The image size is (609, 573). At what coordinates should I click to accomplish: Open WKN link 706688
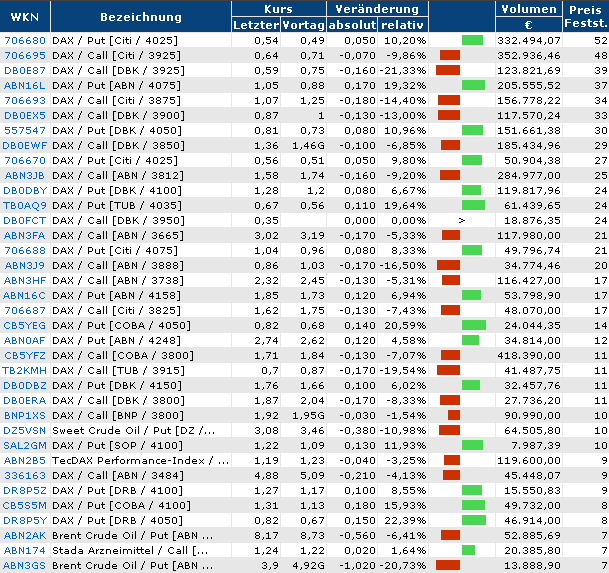25,251
